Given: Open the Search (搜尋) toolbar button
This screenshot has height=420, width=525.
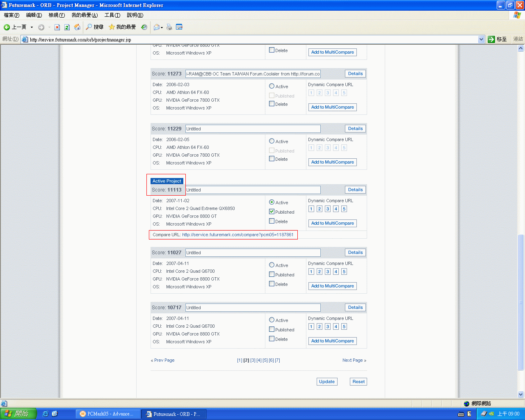Looking at the screenshot, I should pyautogui.click(x=94, y=27).
